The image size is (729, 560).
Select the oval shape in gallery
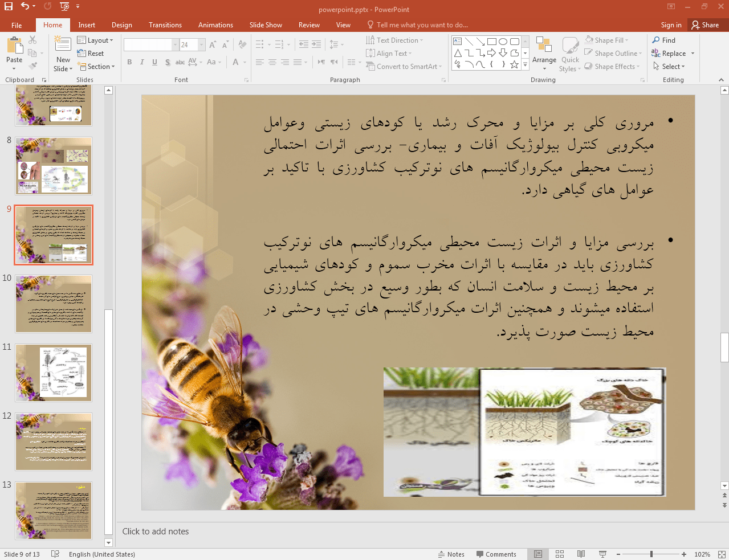click(503, 42)
